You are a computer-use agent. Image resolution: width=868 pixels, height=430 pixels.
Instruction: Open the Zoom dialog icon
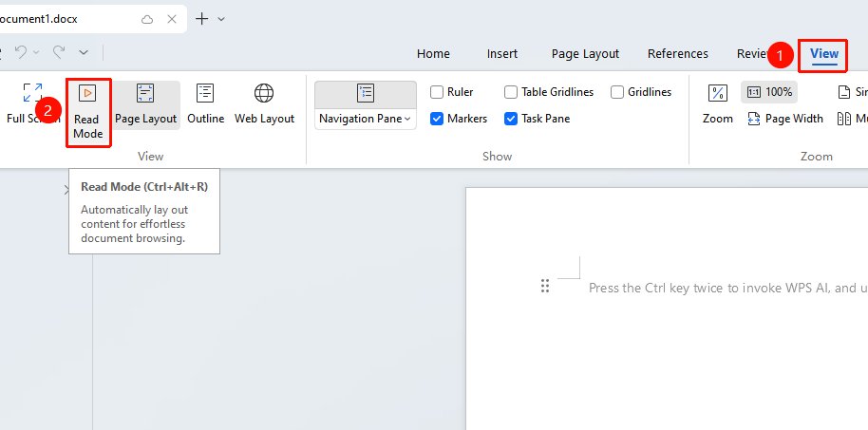click(x=717, y=94)
